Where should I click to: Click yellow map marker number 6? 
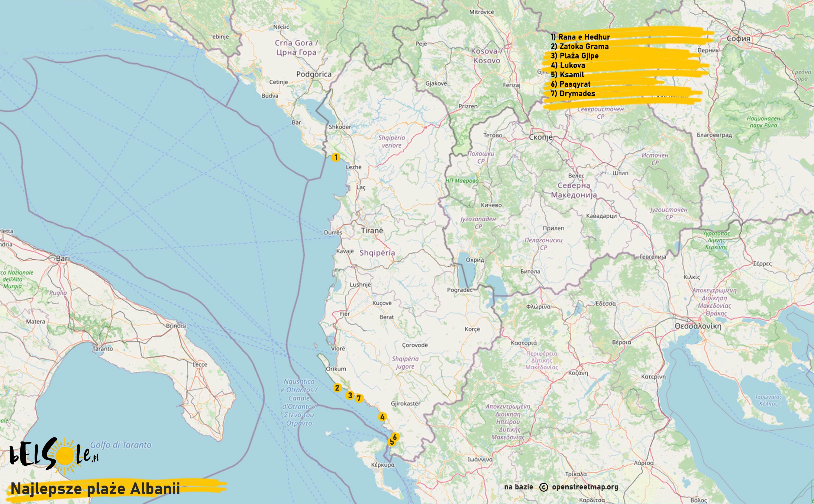tap(395, 437)
